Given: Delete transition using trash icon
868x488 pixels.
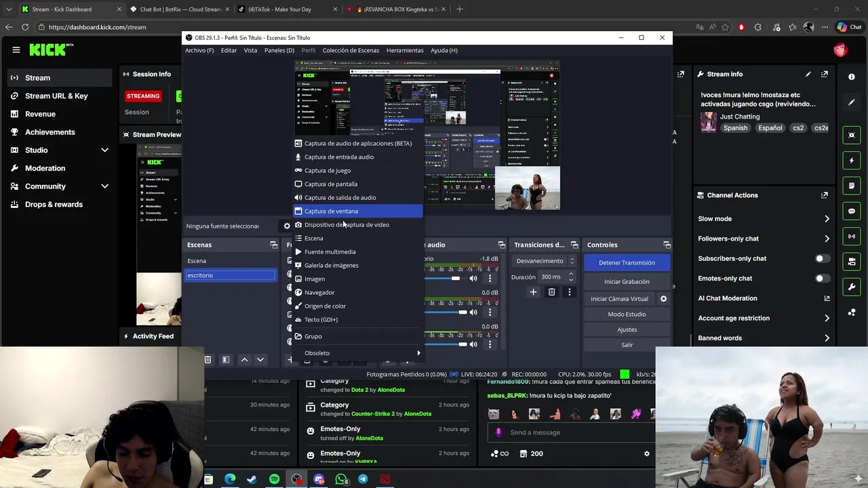Looking at the screenshot, I should click(551, 292).
